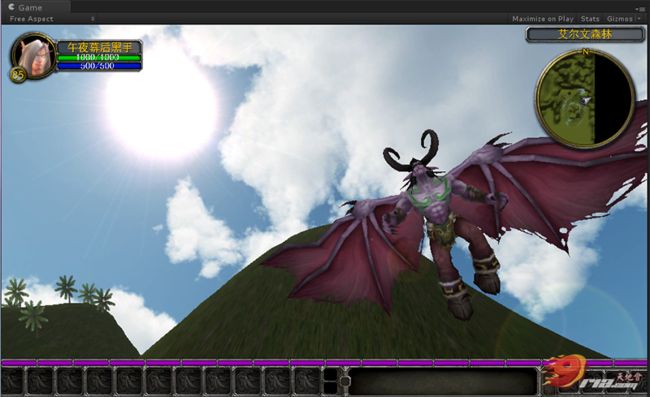Screen dimensions: 650x397
Task: Click the player character portrait
Action: click(x=35, y=56)
